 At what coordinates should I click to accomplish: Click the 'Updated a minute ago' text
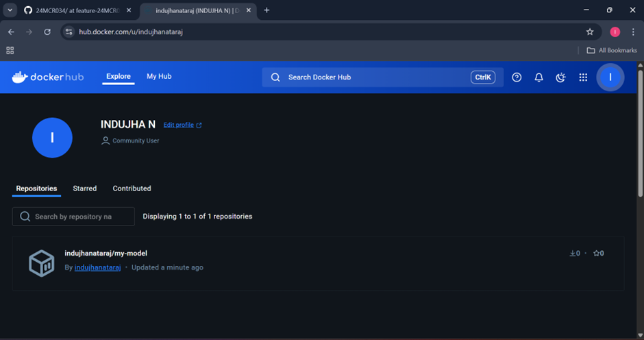[167, 267]
